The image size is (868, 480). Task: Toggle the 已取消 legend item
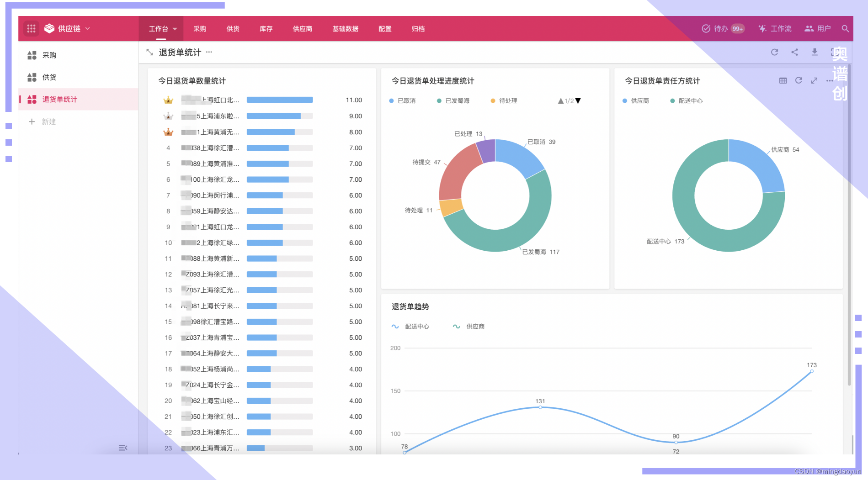402,100
